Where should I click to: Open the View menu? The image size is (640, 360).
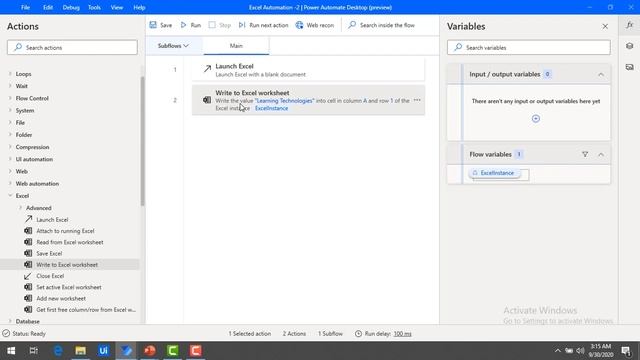tap(117, 7)
